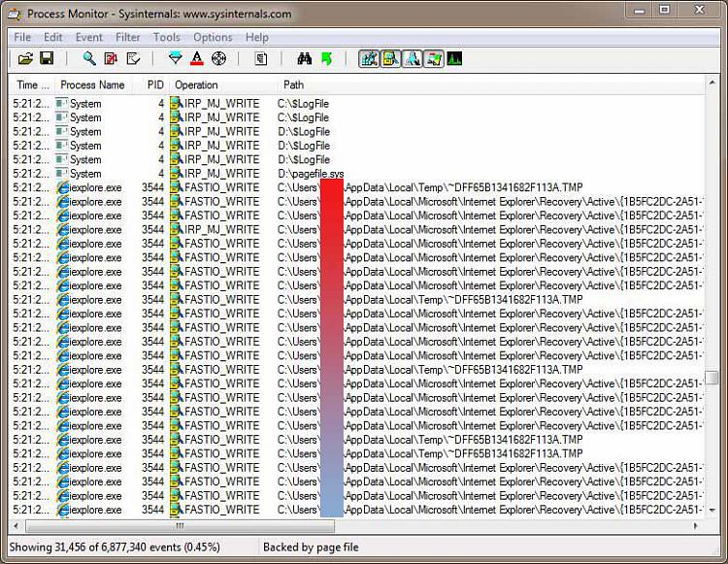Open the Process Tree toolbar icon

tap(261, 58)
